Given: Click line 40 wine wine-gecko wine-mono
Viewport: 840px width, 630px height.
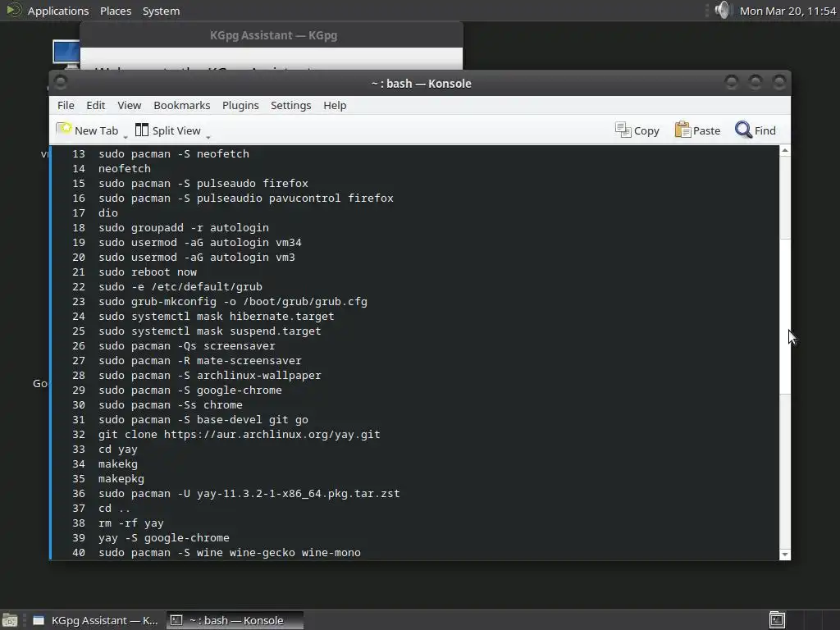Looking at the screenshot, I should (x=230, y=553).
